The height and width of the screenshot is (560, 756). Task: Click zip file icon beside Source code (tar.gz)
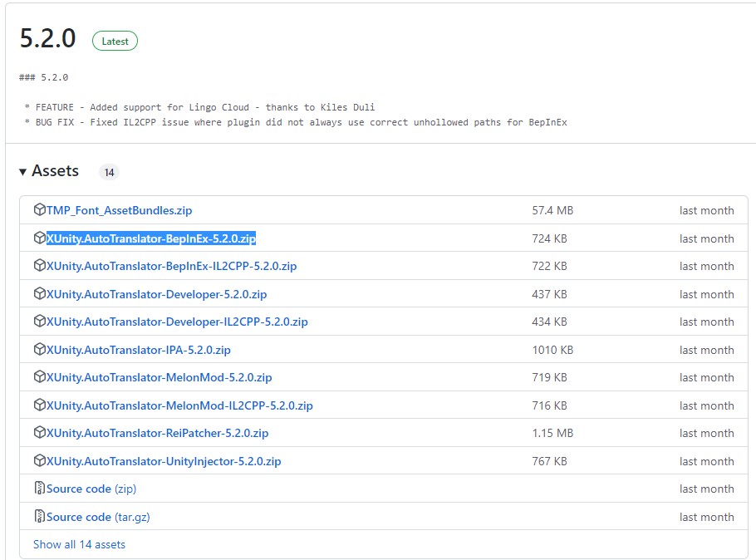[x=40, y=516]
